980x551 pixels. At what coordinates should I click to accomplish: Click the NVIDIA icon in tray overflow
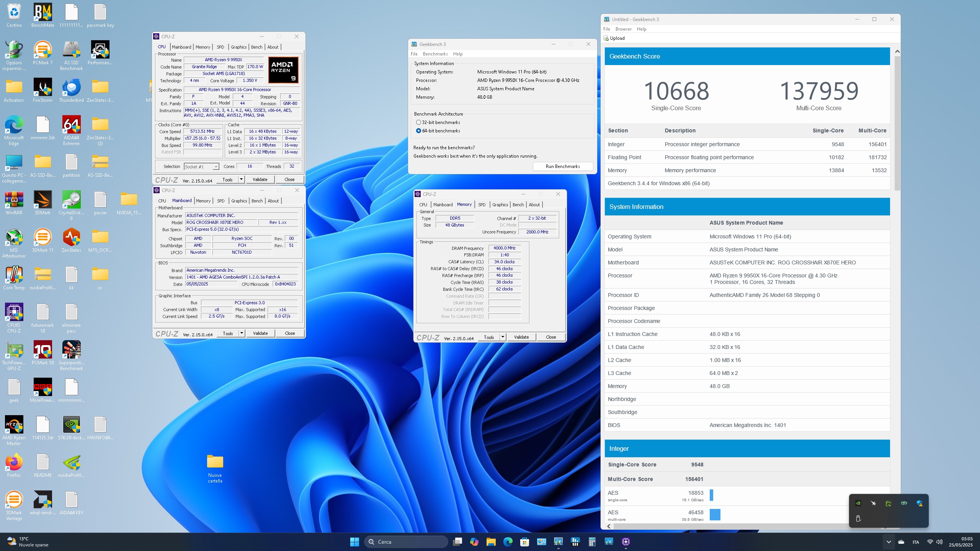click(858, 503)
